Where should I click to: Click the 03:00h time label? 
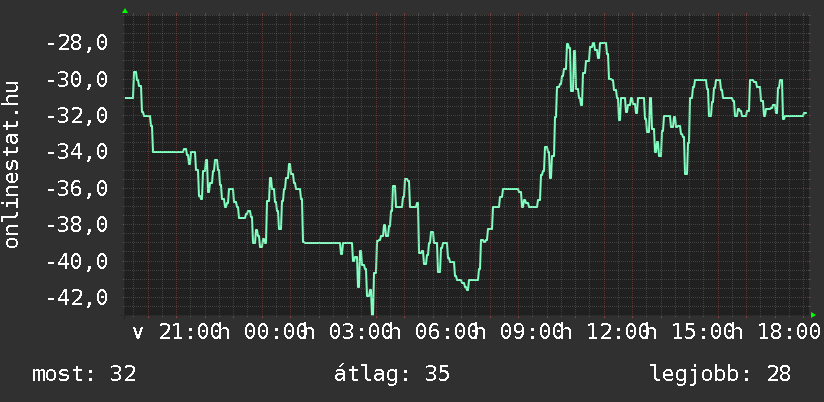(x=360, y=331)
